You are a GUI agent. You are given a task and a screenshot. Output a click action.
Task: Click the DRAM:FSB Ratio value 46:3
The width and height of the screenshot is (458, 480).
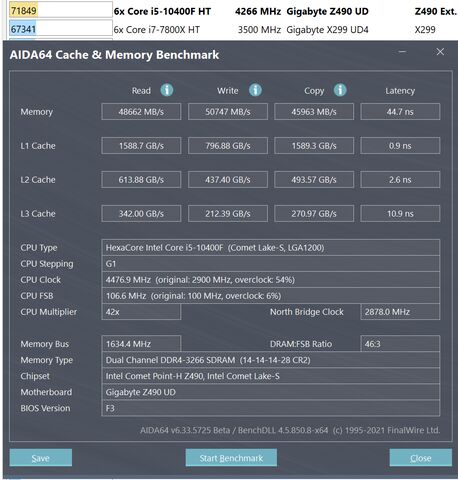pyautogui.click(x=400, y=344)
